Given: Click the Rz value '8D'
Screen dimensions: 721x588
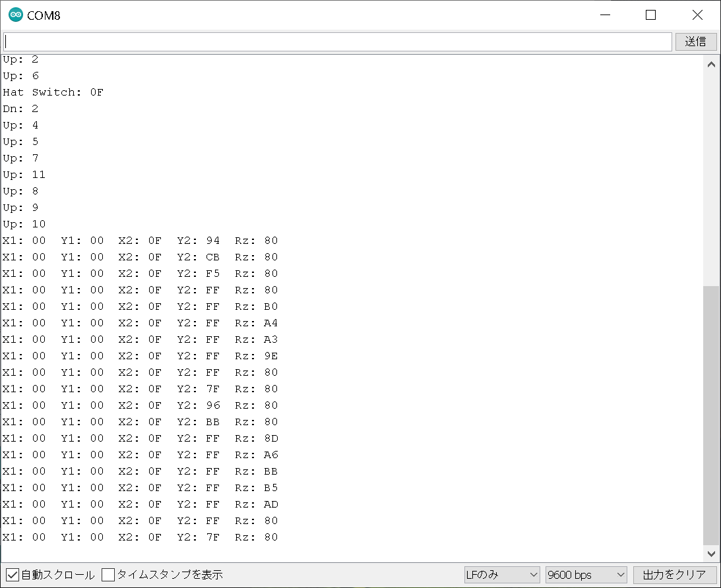Looking at the screenshot, I should (271, 438).
